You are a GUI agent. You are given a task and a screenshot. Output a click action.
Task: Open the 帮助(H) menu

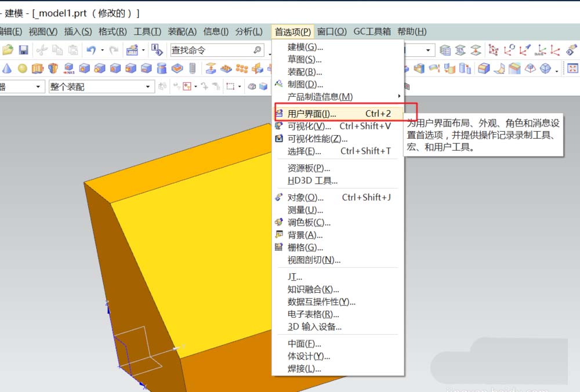(x=412, y=32)
